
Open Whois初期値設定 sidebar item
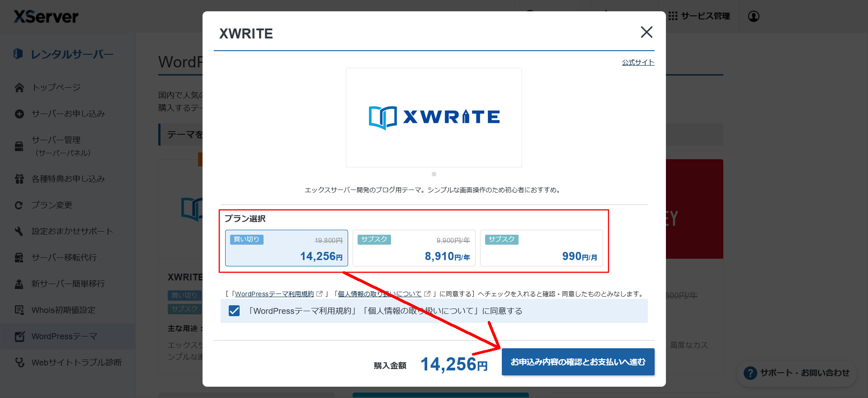[x=63, y=310]
